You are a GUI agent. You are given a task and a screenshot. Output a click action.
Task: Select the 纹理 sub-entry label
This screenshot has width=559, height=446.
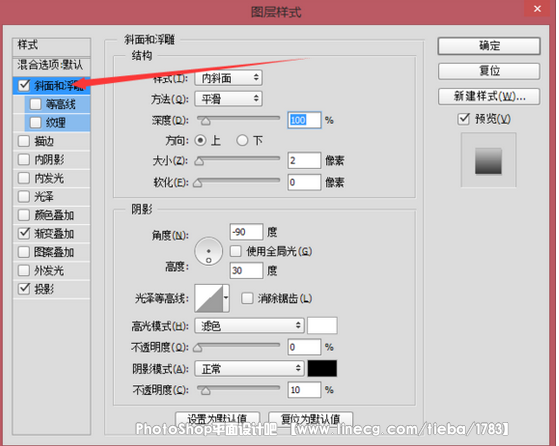56,123
